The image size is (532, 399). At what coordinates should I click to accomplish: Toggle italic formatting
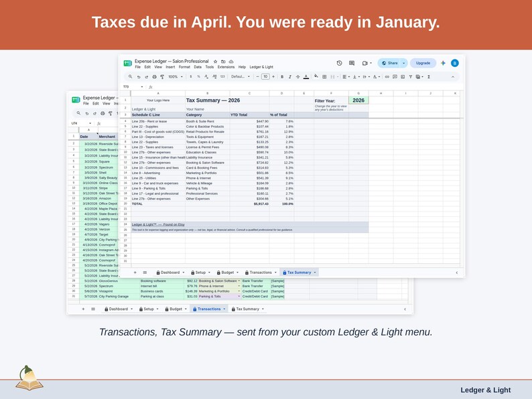pos(289,76)
